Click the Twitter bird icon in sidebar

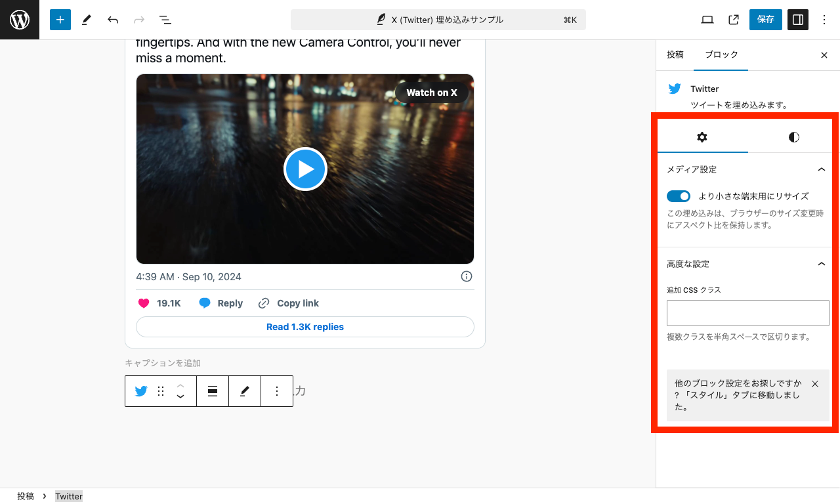pos(675,89)
